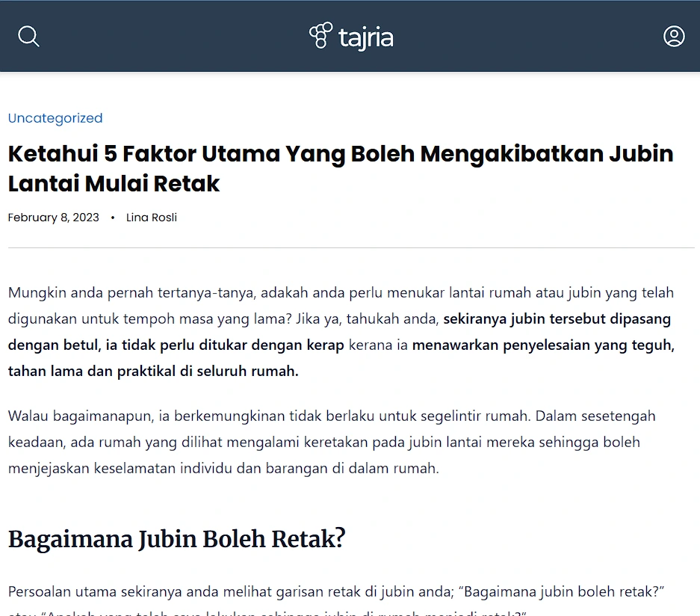
Task: Click the title's second line 'Lantai Mulai Retak'
Action: pyautogui.click(x=114, y=183)
